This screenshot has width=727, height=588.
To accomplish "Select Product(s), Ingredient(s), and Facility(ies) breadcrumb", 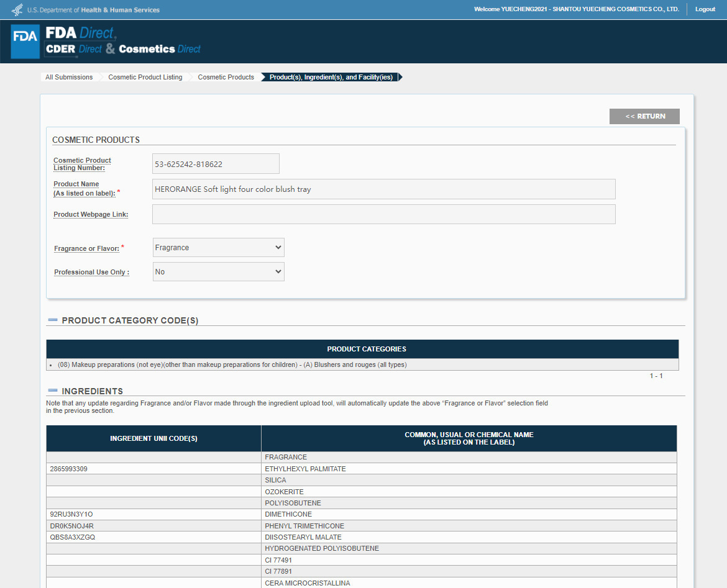I will coord(331,77).
